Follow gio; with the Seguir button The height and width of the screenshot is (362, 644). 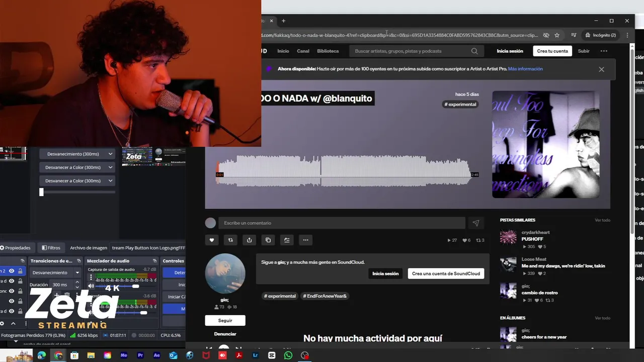point(225,320)
